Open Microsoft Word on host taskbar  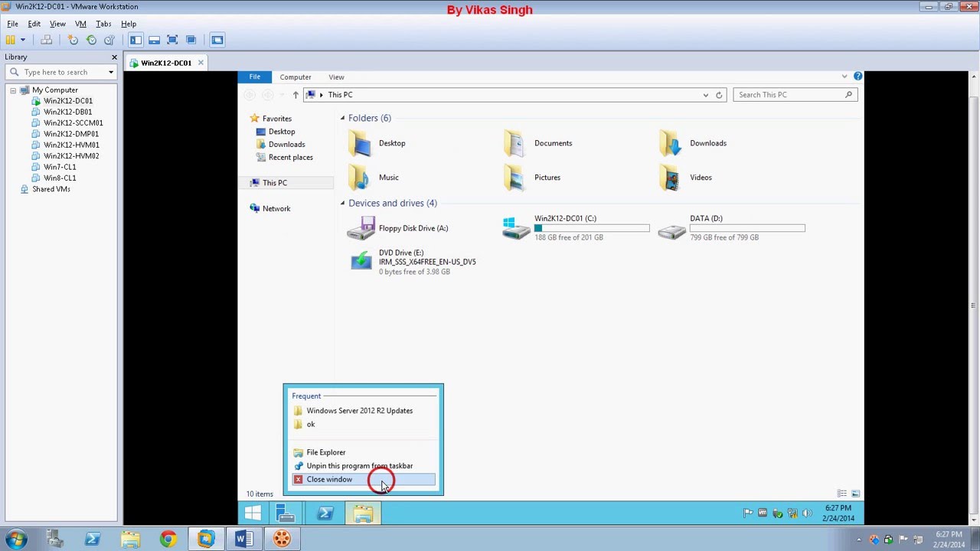243,540
